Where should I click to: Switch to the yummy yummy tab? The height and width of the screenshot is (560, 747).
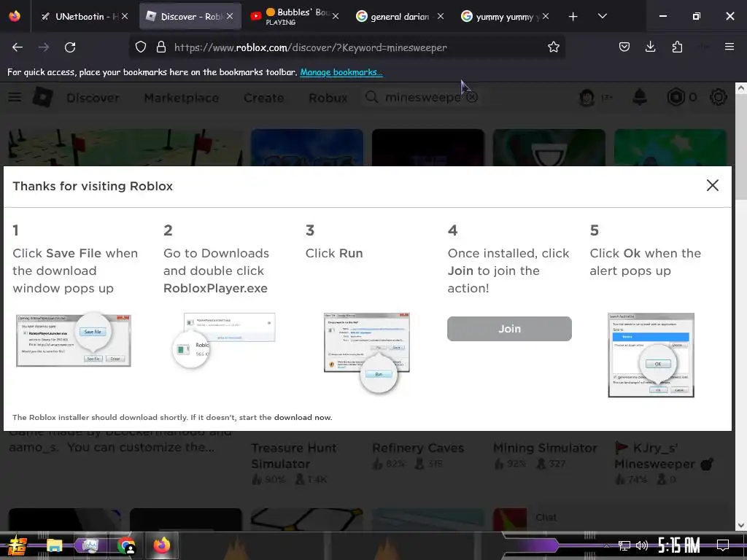coord(504,16)
